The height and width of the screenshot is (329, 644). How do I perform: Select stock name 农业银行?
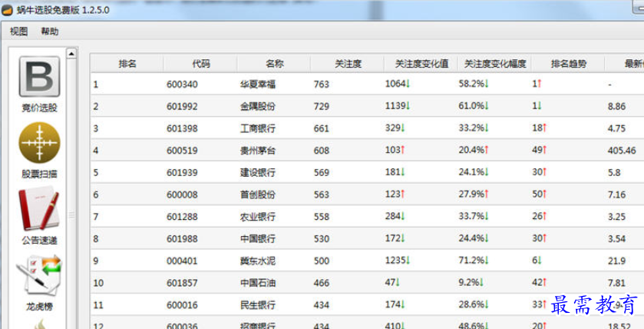pyautogui.click(x=258, y=217)
